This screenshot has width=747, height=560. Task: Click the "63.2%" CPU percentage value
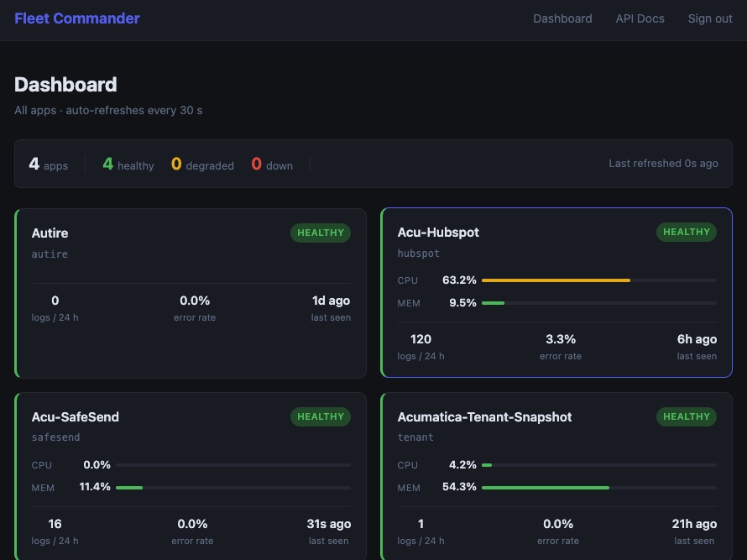coord(459,280)
